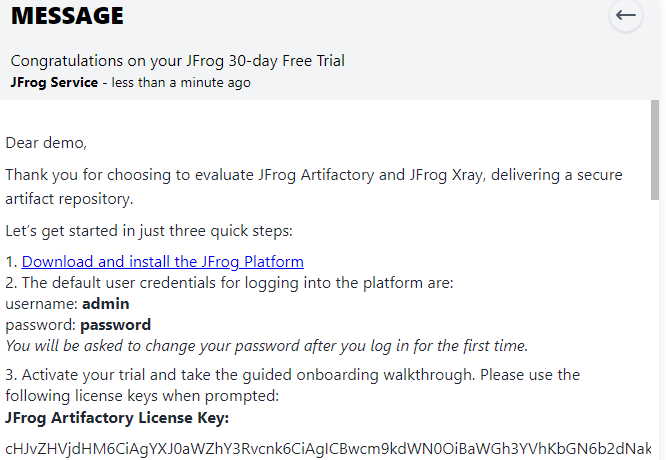The width and height of the screenshot is (666, 460).
Task: Click the 'less than a minute ago' timestamp
Action: [x=181, y=82]
